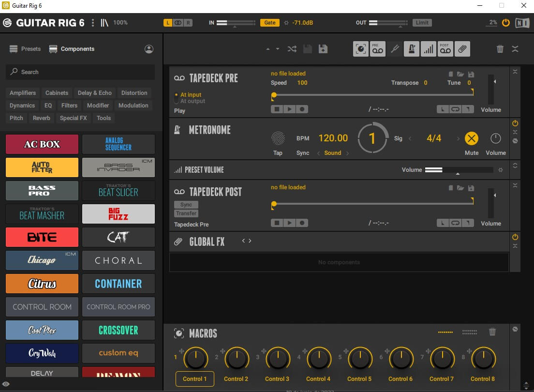The image size is (534, 392).
Task: Click the component Search field
Action: pos(80,72)
